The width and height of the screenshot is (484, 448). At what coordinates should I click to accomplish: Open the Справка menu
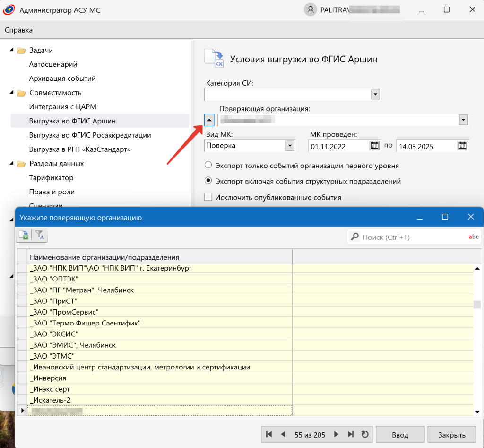[x=18, y=30]
